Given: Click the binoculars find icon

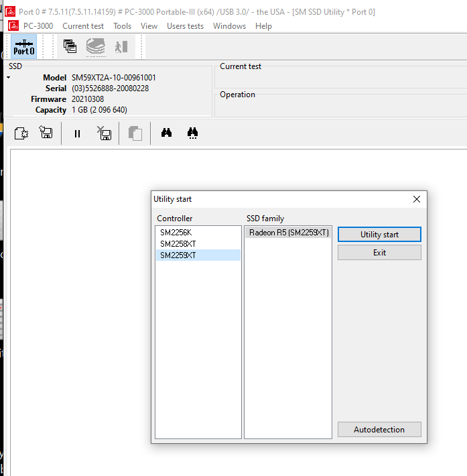Looking at the screenshot, I should pos(166,133).
